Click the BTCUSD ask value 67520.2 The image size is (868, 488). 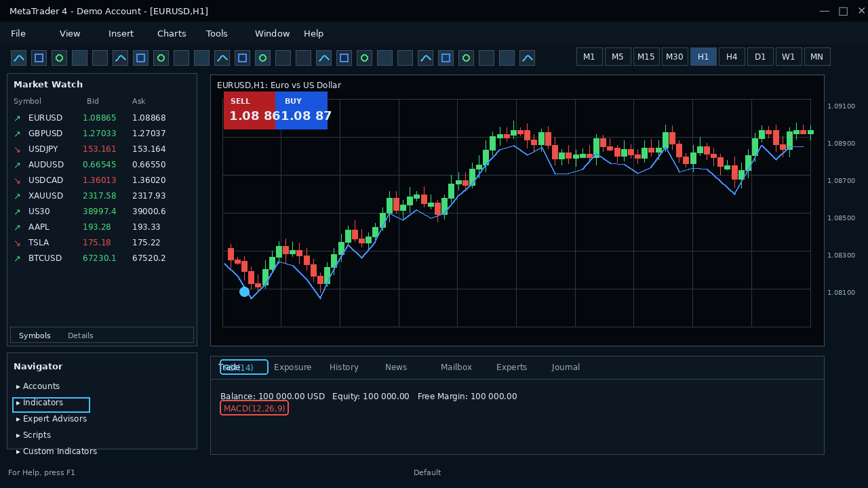(x=149, y=258)
